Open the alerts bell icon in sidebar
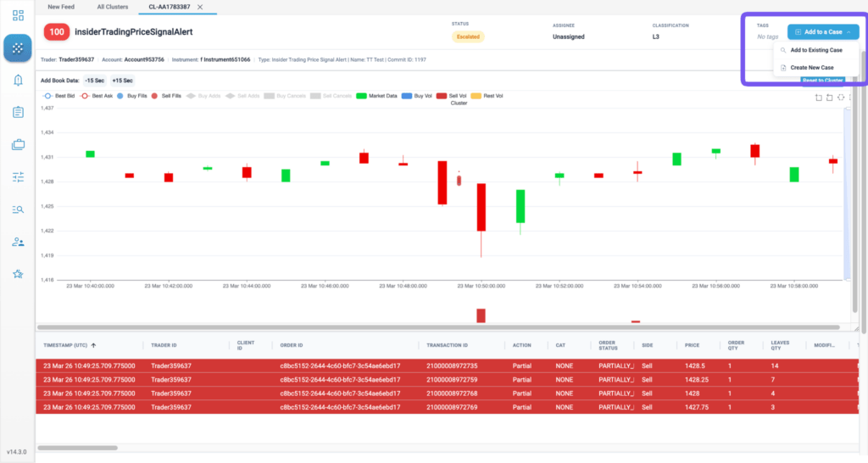868x463 pixels. click(x=18, y=81)
